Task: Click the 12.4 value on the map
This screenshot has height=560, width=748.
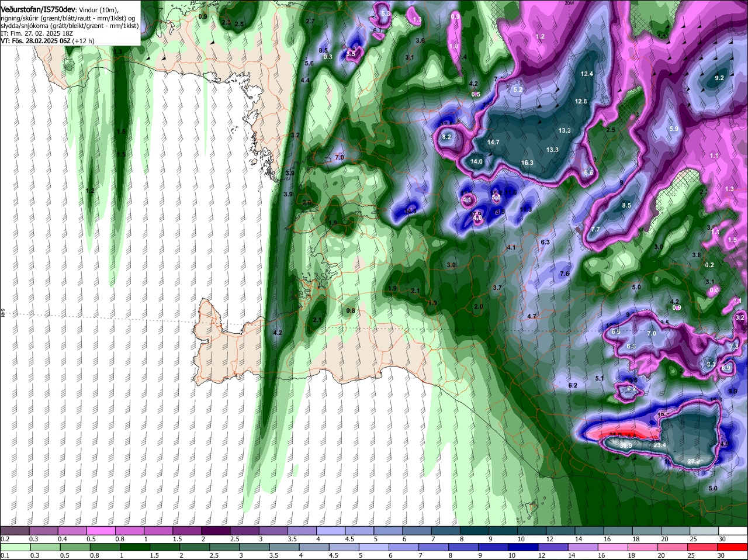Action: pos(587,74)
